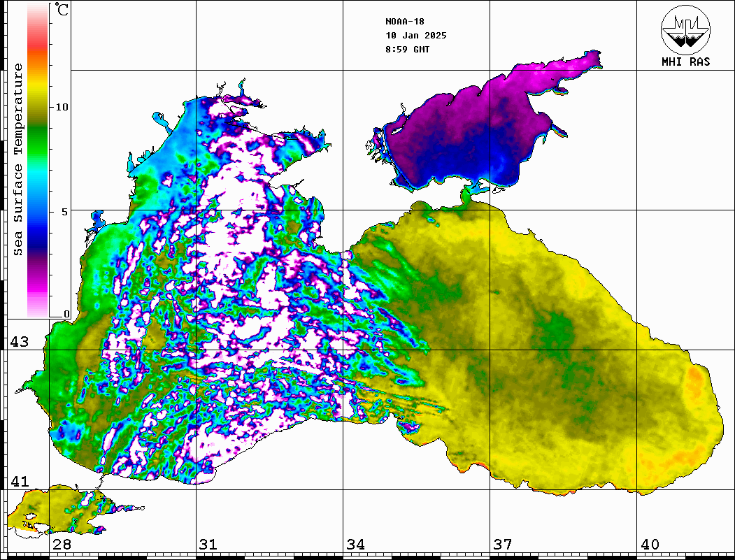Click latitude label '41'
The width and height of the screenshot is (735, 560).
click(x=20, y=481)
